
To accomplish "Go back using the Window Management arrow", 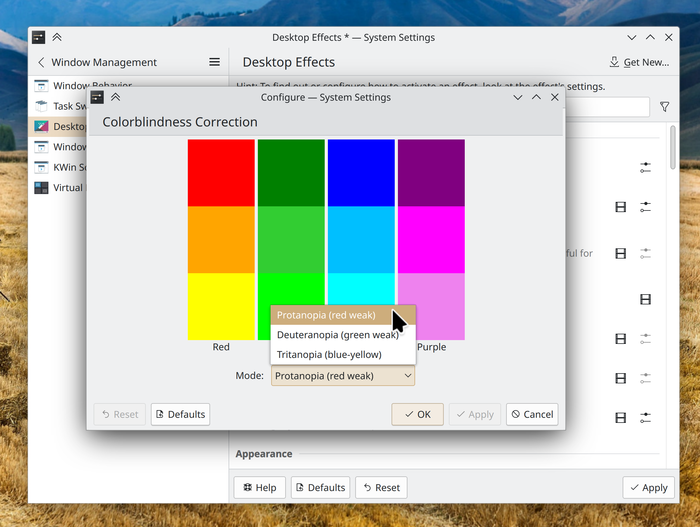I will 41,62.
